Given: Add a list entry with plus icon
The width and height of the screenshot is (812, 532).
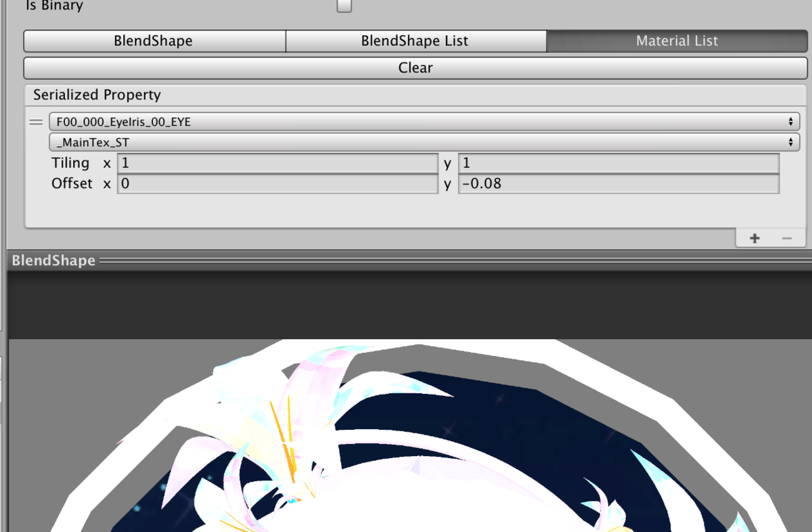Looking at the screenshot, I should point(754,238).
